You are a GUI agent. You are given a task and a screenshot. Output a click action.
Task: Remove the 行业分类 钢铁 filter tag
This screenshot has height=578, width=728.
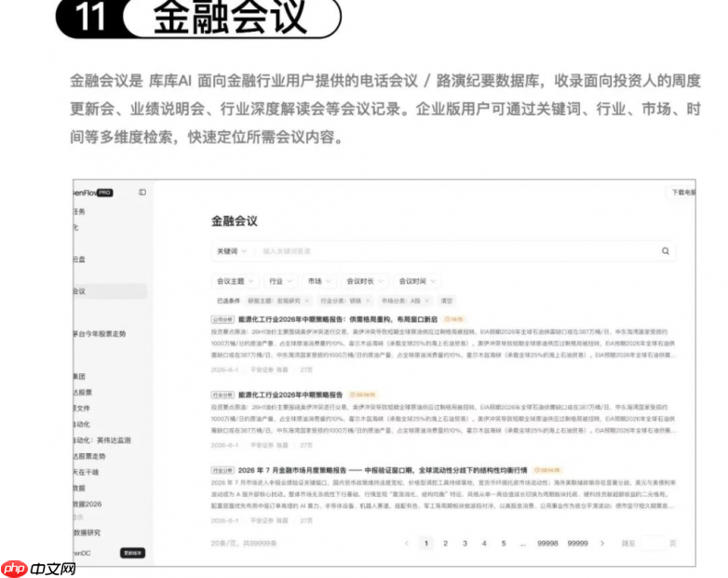tap(367, 301)
